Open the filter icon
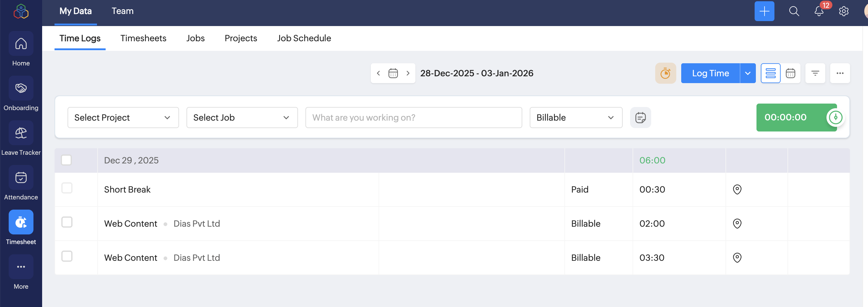868x307 pixels. click(815, 73)
